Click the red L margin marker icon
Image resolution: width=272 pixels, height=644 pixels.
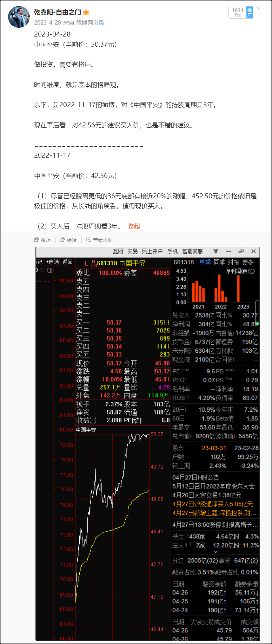86,263
